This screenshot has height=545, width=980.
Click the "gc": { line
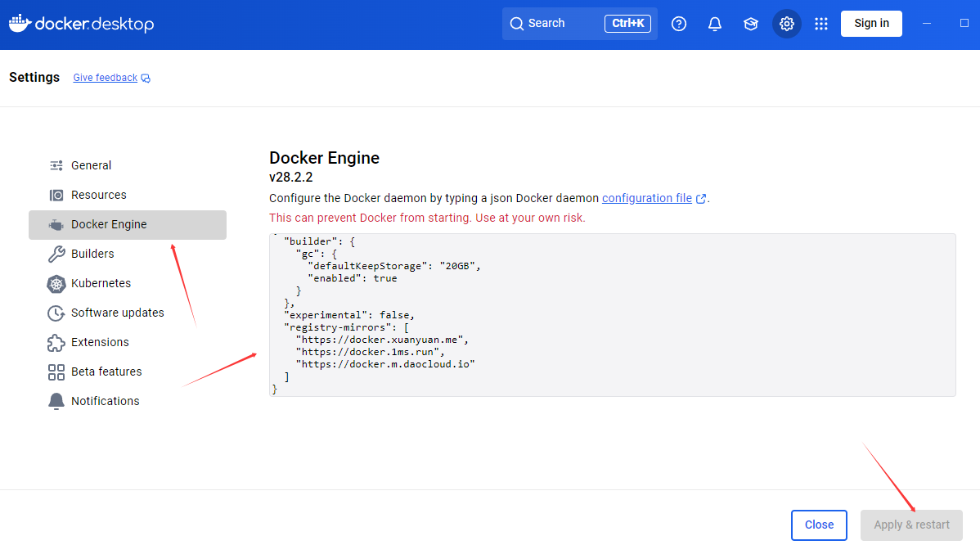coord(316,254)
